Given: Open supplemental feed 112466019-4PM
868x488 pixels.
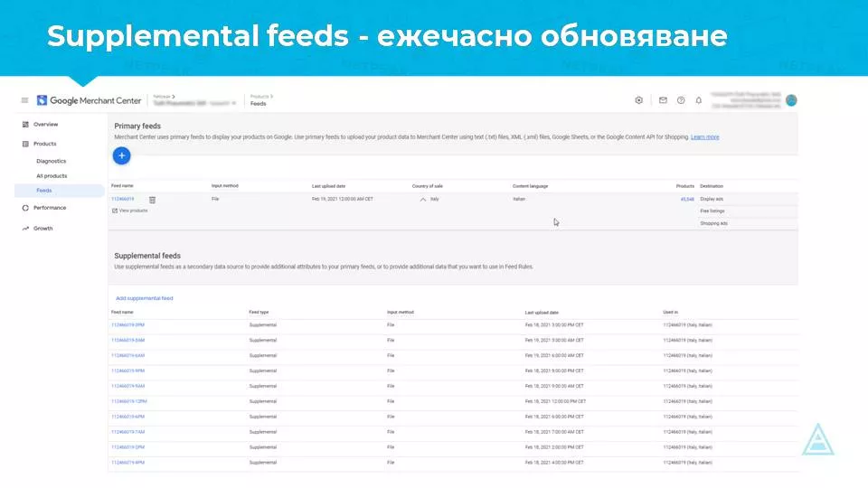Looking at the screenshot, I should [127, 463].
